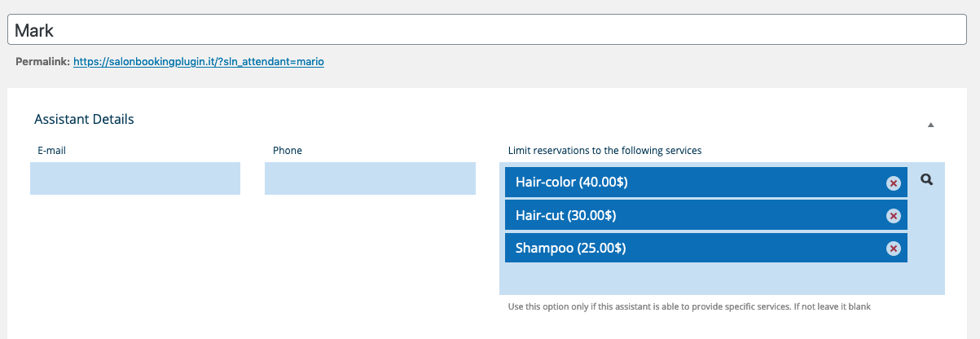This screenshot has height=339, width=980.
Task: Click the Assistant Details heading
Action: pyautogui.click(x=84, y=119)
